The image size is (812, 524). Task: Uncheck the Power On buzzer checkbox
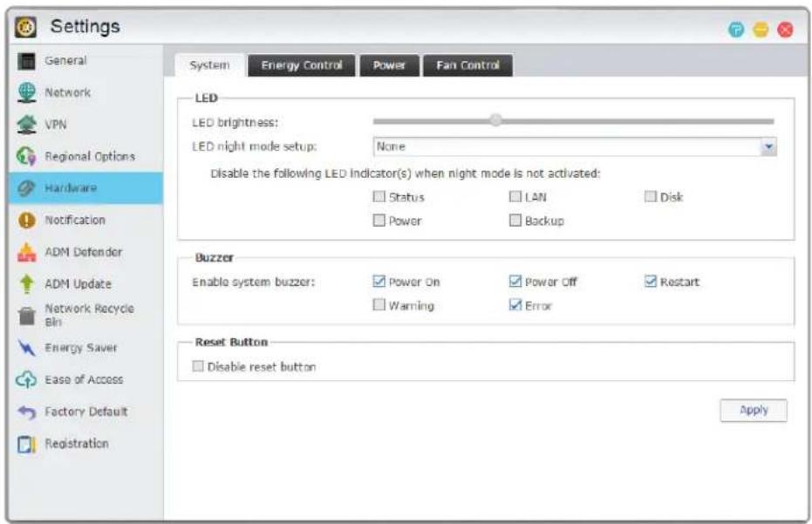click(x=379, y=281)
